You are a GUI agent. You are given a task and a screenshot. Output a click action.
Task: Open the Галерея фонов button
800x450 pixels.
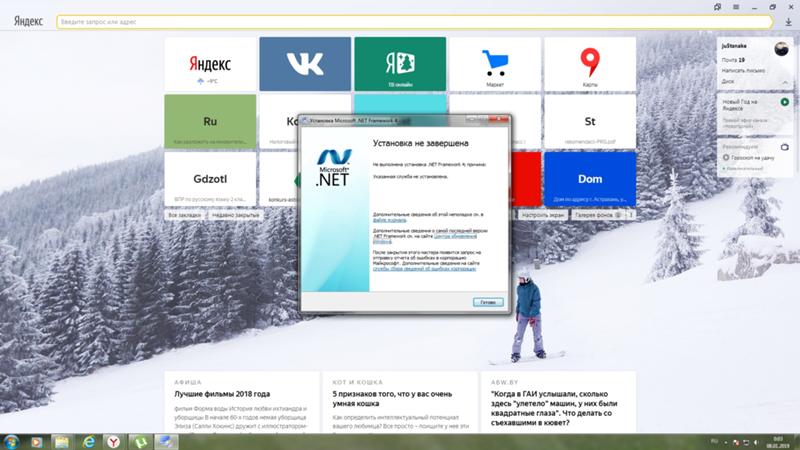pyautogui.click(x=598, y=215)
